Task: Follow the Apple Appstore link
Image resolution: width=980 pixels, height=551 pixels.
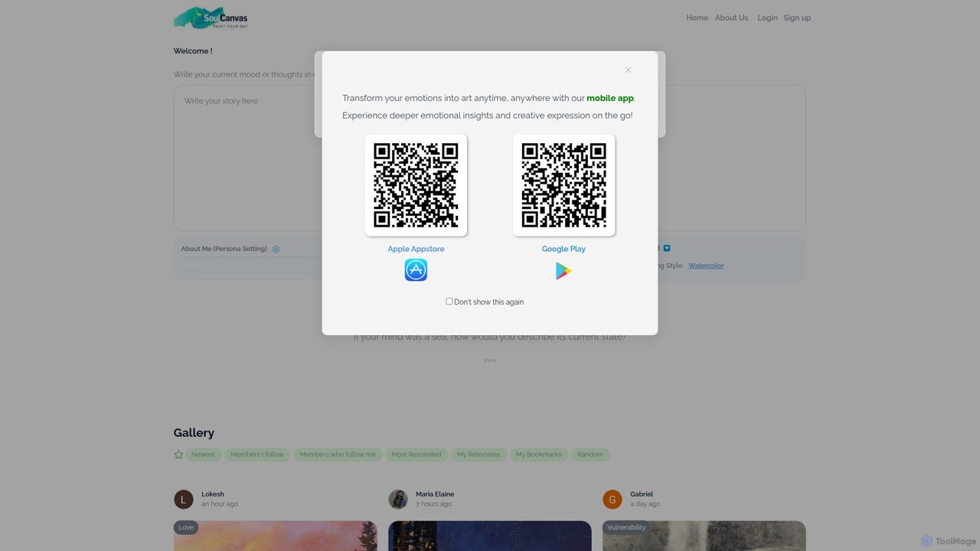Action: tap(416, 249)
